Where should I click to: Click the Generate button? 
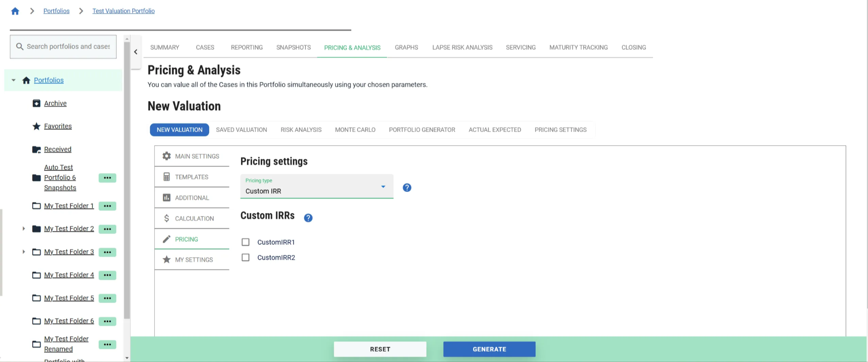(x=489, y=349)
